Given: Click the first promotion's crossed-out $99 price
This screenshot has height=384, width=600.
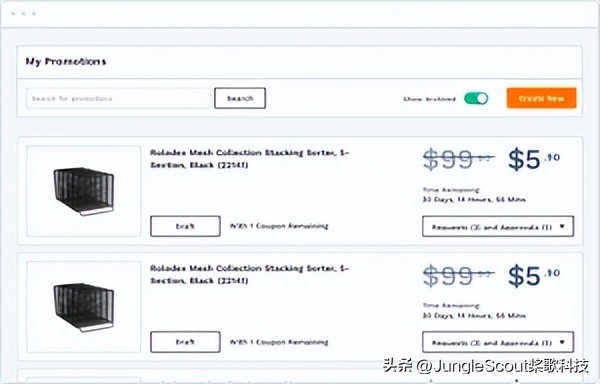Looking at the screenshot, I should coord(458,159).
